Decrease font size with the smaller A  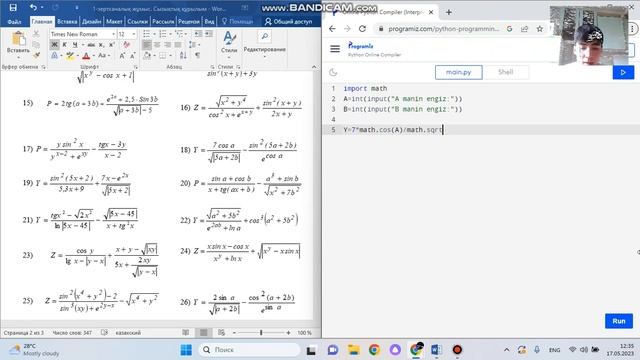132,56
